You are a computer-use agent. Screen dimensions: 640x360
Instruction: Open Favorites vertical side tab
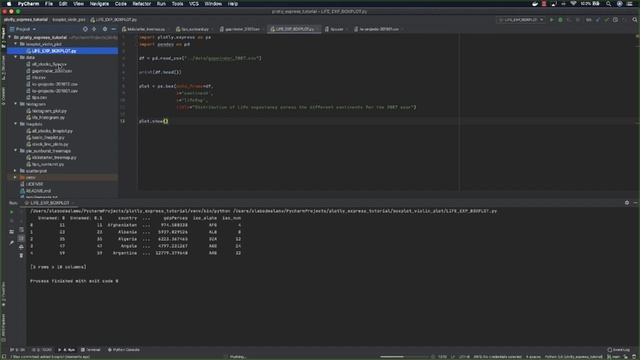[x=3, y=294]
